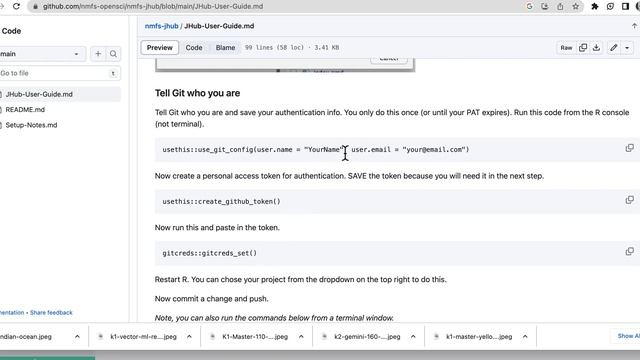Copy raw file contents icon
The height and width of the screenshot is (360, 640).
(x=583, y=48)
